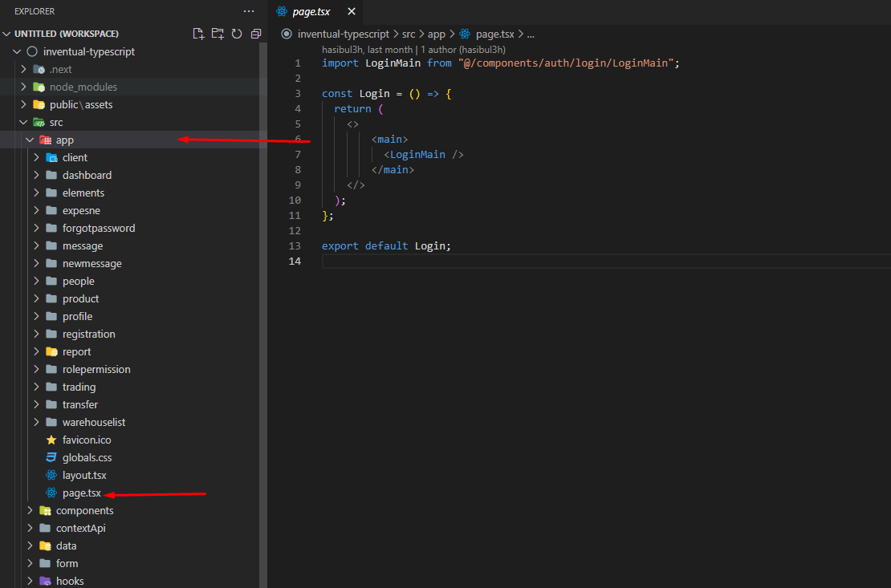
Task: Close the page.tsx editor tab
Action: click(x=351, y=11)
